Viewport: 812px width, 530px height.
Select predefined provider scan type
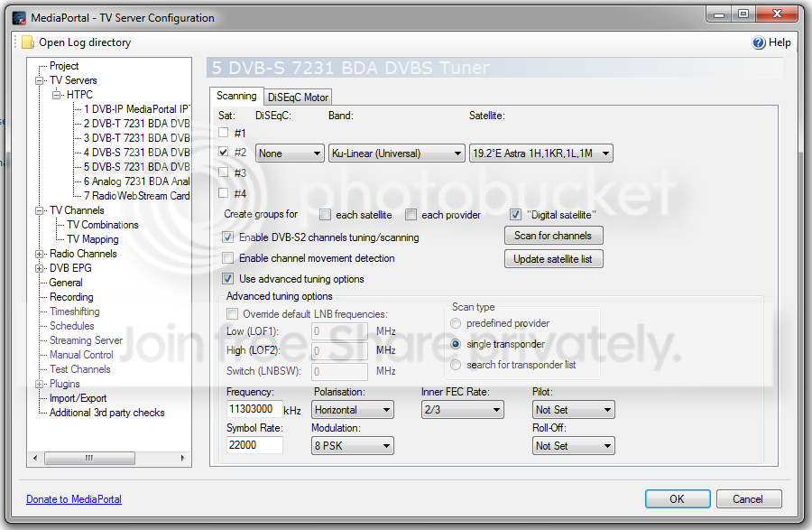456,323
